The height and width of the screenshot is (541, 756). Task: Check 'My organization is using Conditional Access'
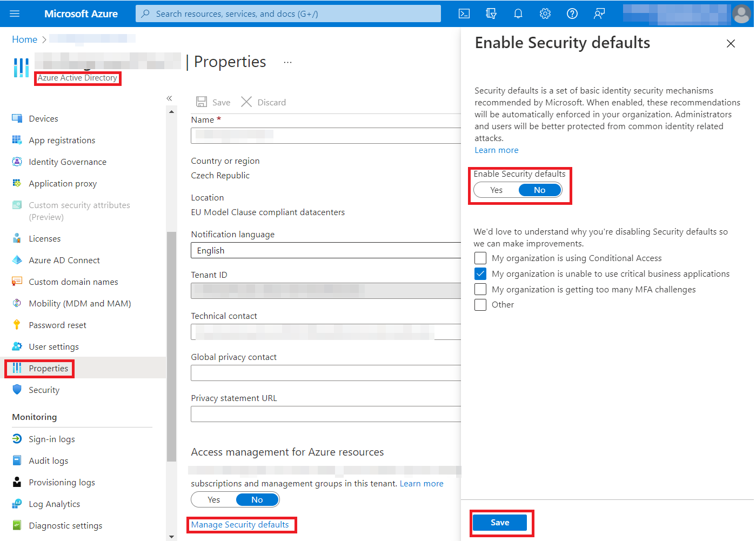tap(480, 258)
